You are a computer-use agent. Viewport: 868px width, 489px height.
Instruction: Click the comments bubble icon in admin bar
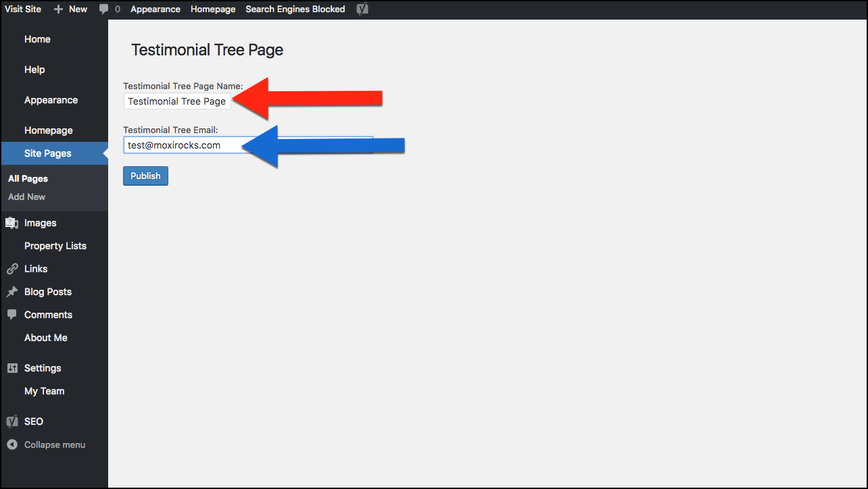103,9
